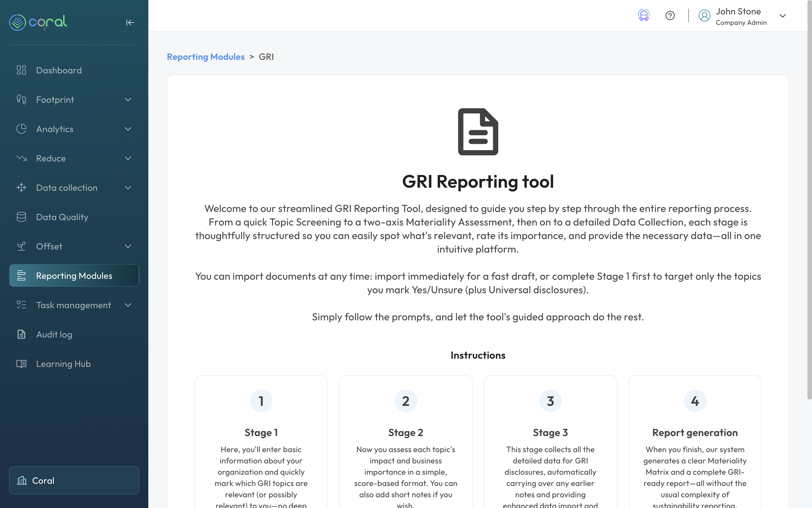Click the GRI Reporting tool title
812x508 pixels.
tap(478, 181)
